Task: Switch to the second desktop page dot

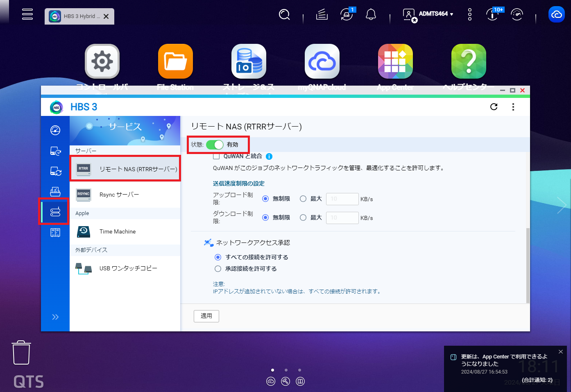Action: (x=286, y=370)
